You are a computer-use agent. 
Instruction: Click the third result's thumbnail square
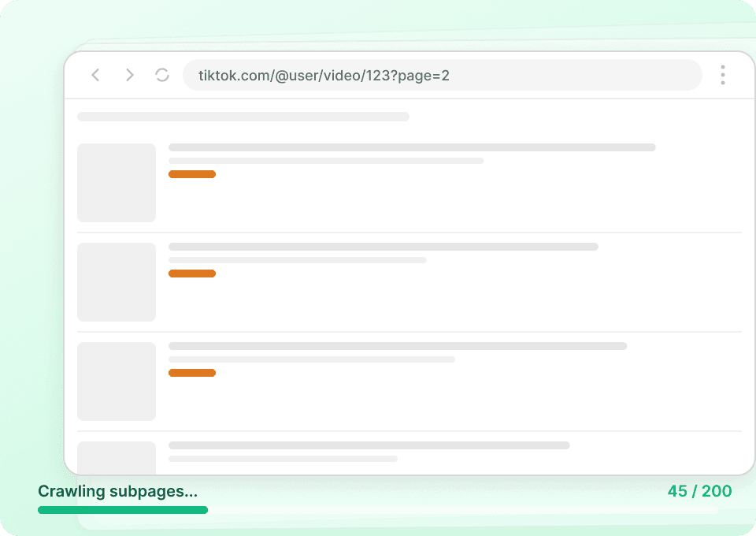pos(117,381)
